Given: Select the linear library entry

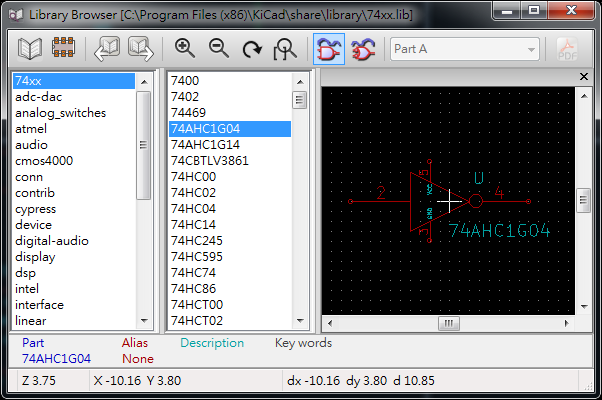Looking at the screenshot, I should 32,321.
